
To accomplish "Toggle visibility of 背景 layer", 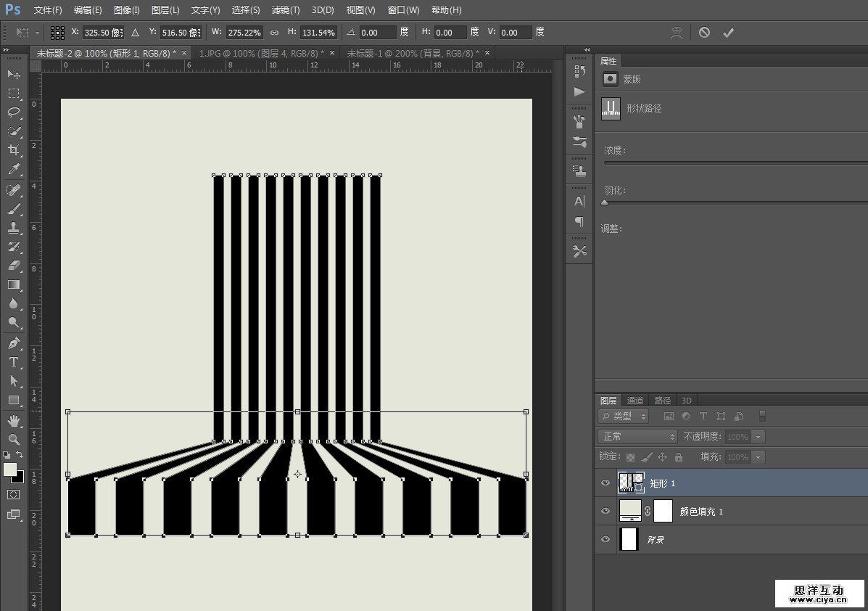I will (x=605, y=540).
